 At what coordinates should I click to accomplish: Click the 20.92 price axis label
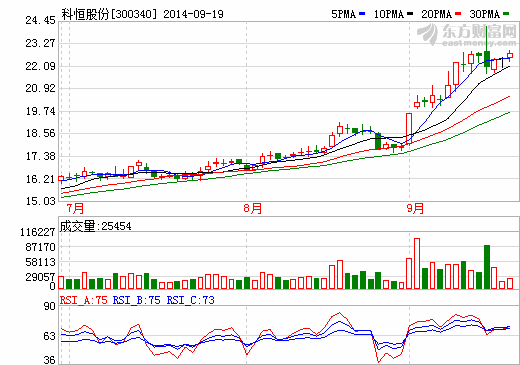tap(40, 88)
